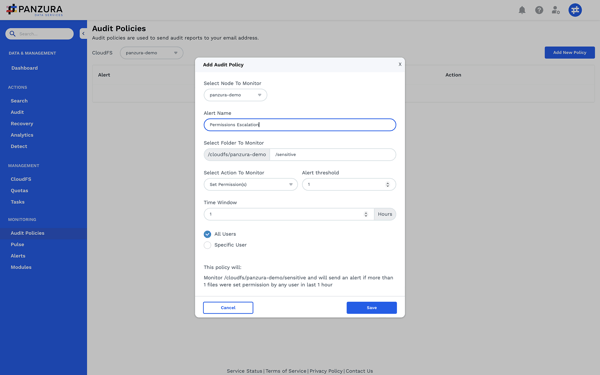The image size is (600, 375).
Task: Open Search under Actions
Action: point(19,101)
